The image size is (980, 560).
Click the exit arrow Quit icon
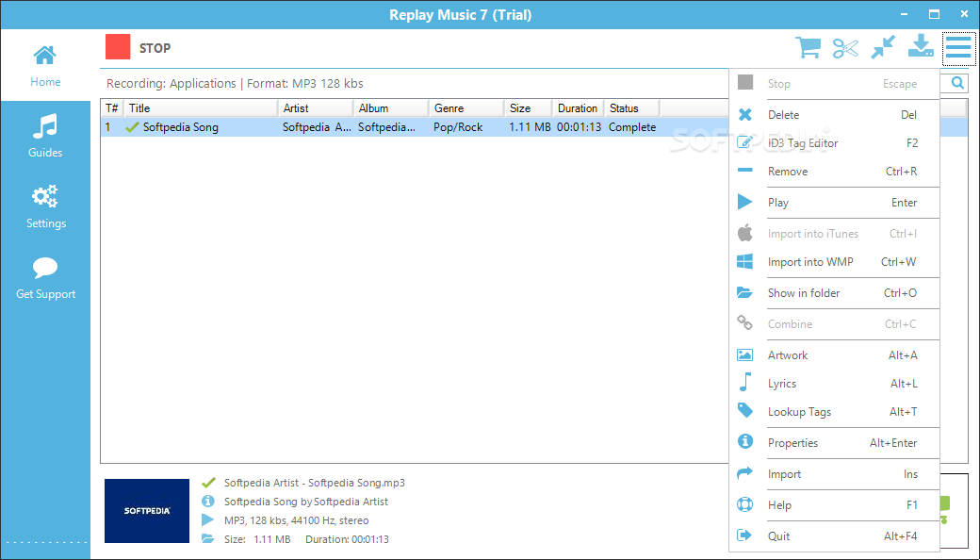tap(745, 535)
